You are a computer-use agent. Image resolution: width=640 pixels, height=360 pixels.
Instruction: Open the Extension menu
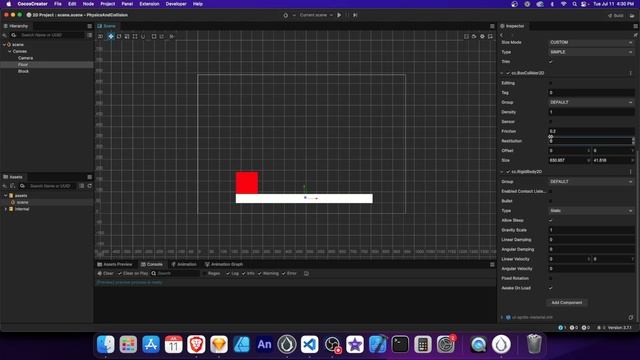(x=149, y=4)
